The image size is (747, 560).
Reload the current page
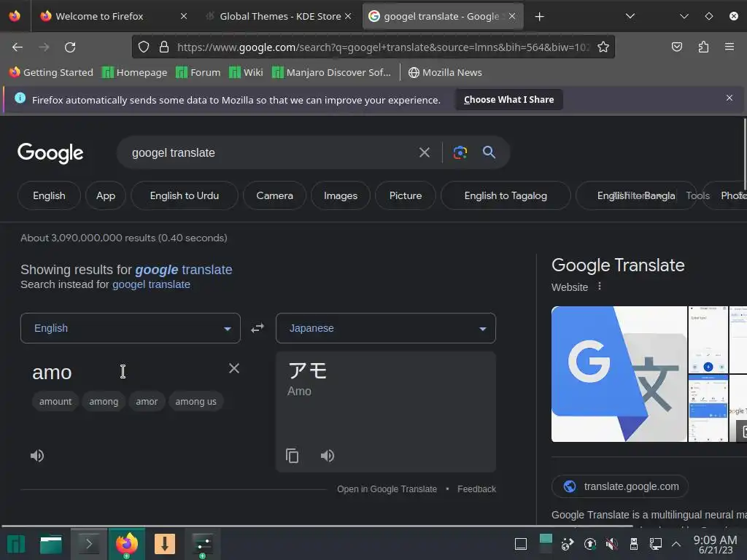(x=70, y=47)
